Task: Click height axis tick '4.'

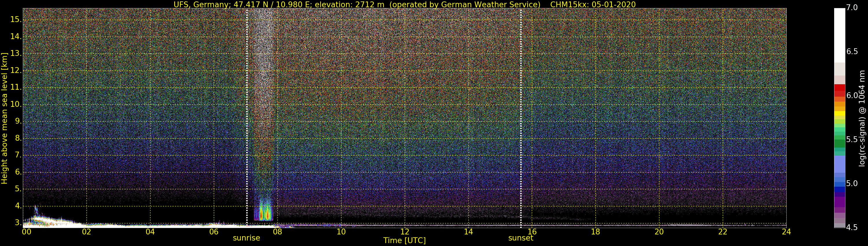Action: pos(18,206)
